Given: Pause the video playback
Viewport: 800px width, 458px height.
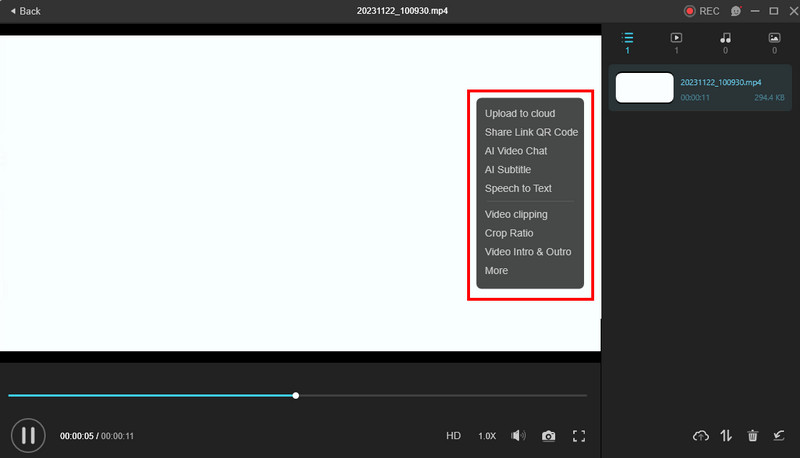Looking at the screenshot, I should 28,435.
